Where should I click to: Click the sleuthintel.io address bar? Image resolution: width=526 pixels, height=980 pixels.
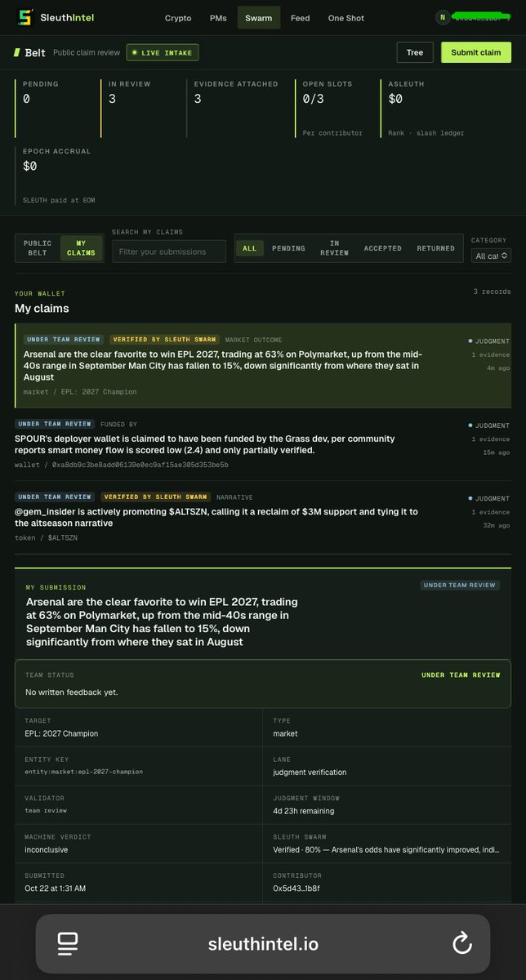coord(263,944)
